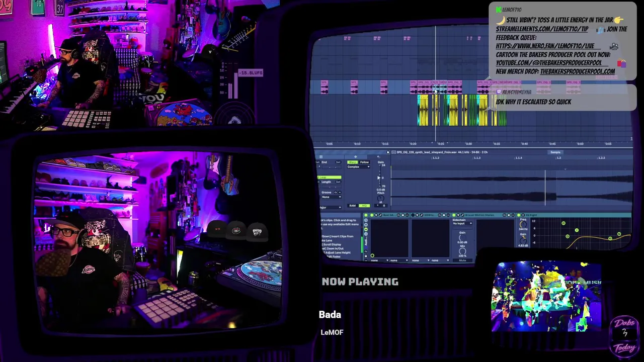Select EQ Eight band 2 filter point
Screen dimensions: 644x362
577,230
